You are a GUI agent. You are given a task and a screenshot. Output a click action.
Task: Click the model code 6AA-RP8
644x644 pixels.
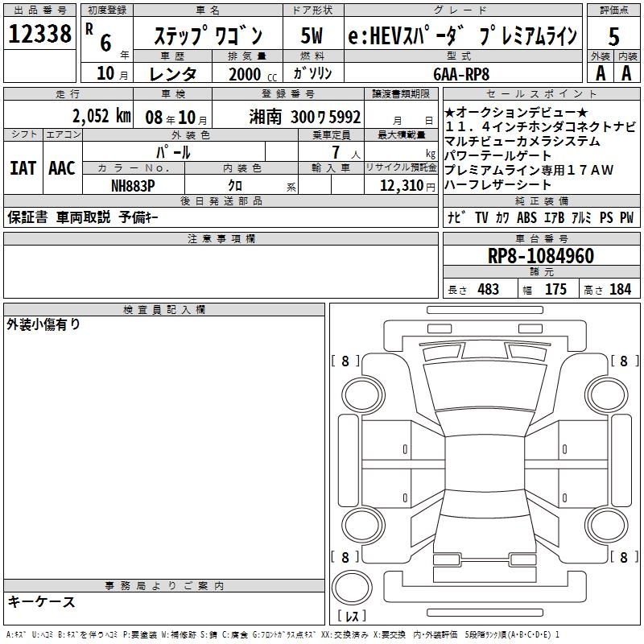click(x=461, y=74)
